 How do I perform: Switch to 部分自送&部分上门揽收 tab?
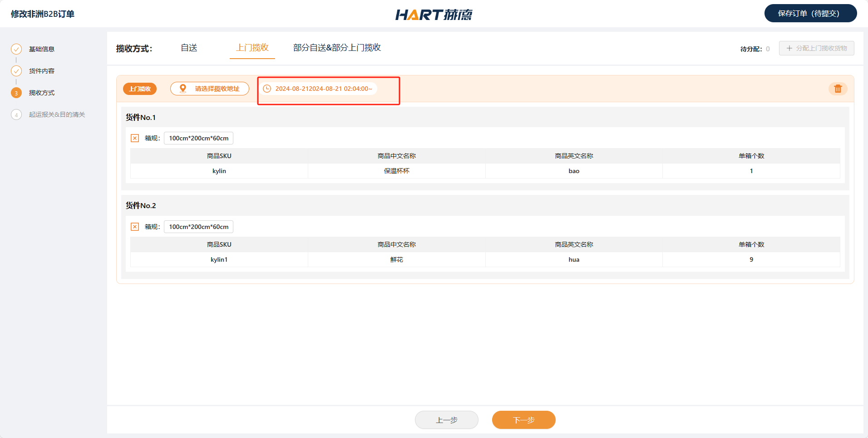tap(337, 48)
